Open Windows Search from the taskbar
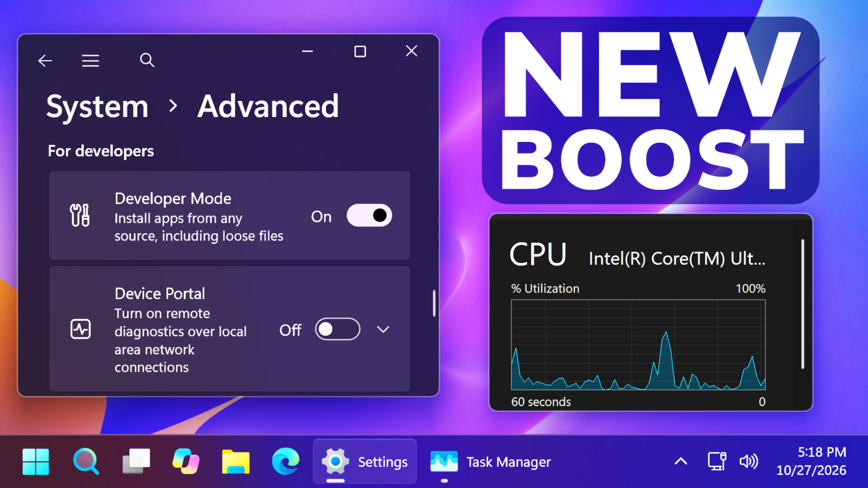This screenshot has height=488, width=868. tap(86, 461)
